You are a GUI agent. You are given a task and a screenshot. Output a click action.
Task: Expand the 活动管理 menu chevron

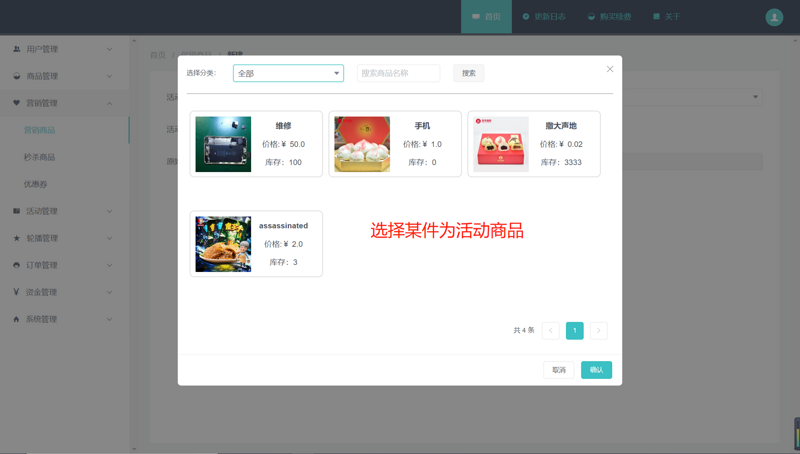109,211
